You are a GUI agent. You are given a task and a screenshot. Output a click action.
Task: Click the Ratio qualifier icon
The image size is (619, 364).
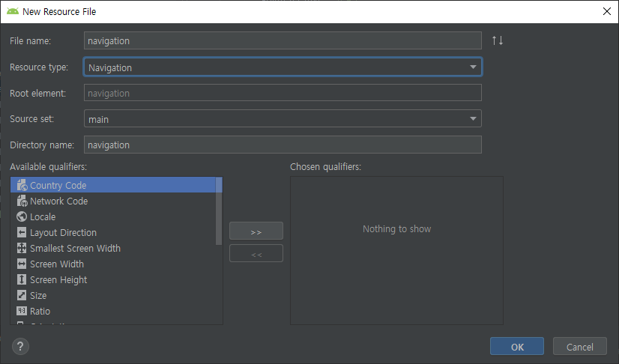coord(22,311)
